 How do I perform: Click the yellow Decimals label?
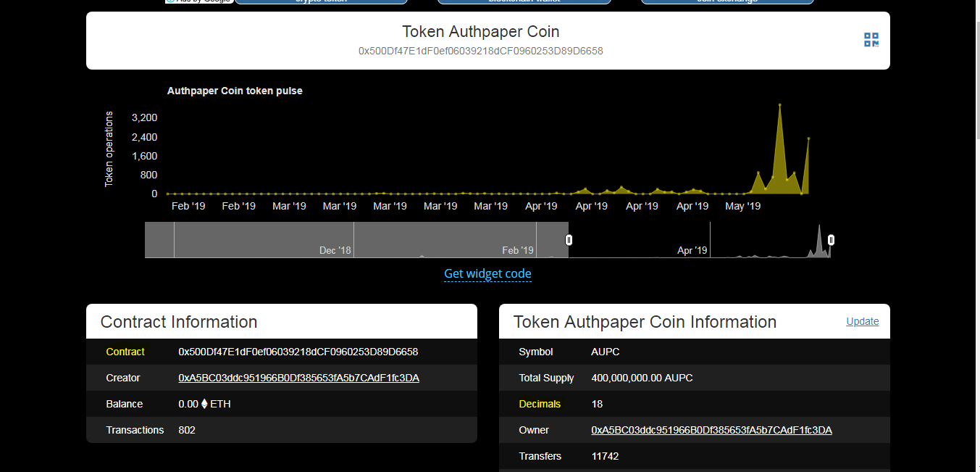540,404
